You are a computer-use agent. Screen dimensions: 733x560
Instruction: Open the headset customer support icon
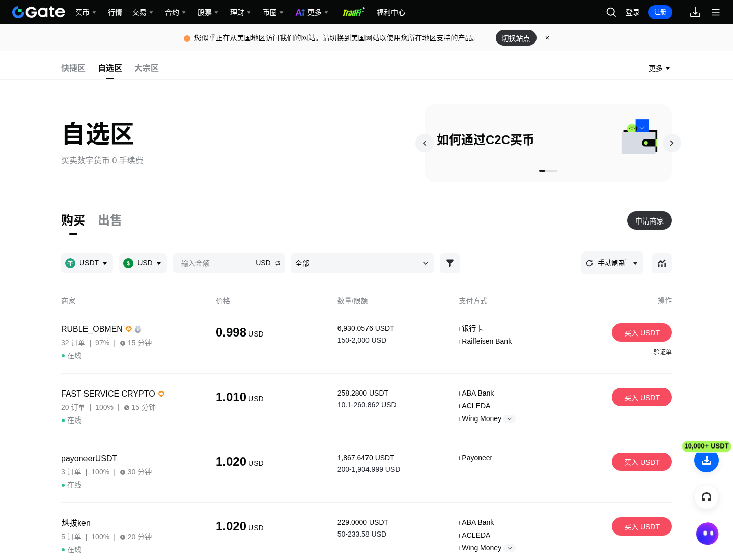coord(707,497)
